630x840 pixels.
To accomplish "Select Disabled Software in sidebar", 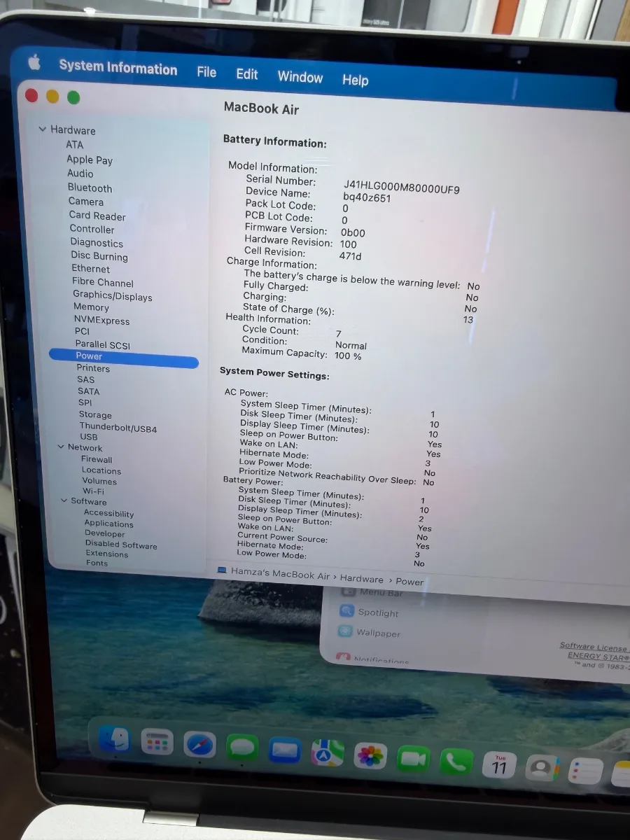I will (x=121, y=545).
